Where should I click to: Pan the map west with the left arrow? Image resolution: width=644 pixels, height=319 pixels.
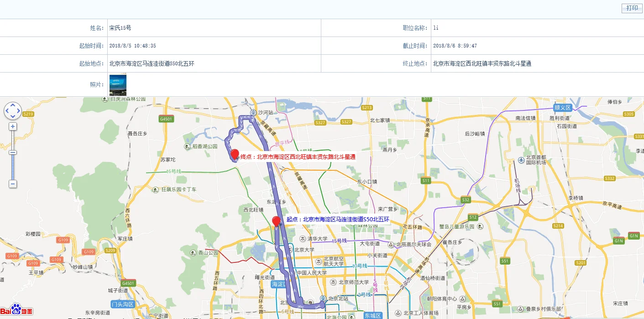[7, 110]
